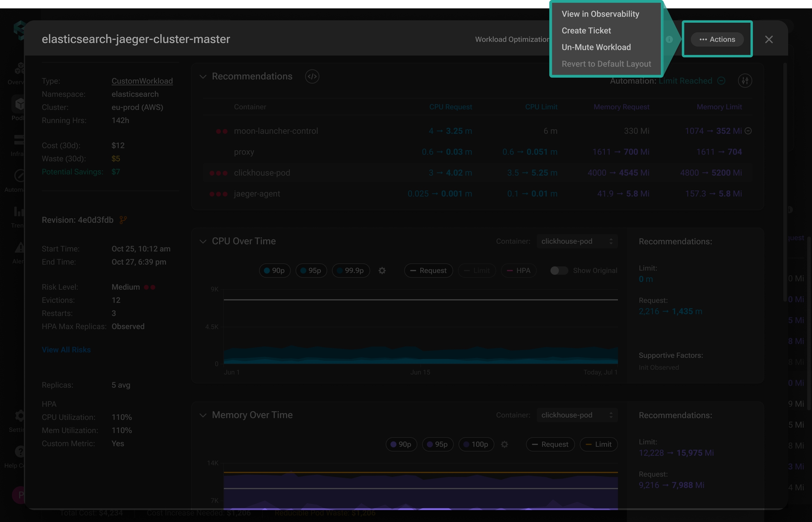
Task: Click the info icon beside Actions
Action: [669, 40]
